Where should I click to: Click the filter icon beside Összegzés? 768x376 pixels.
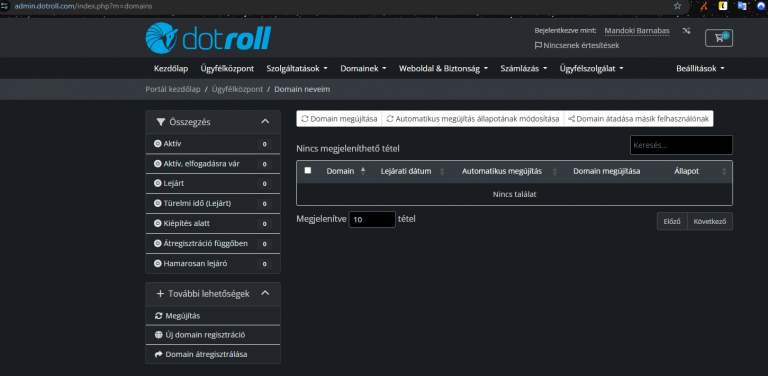pos(161,122)
